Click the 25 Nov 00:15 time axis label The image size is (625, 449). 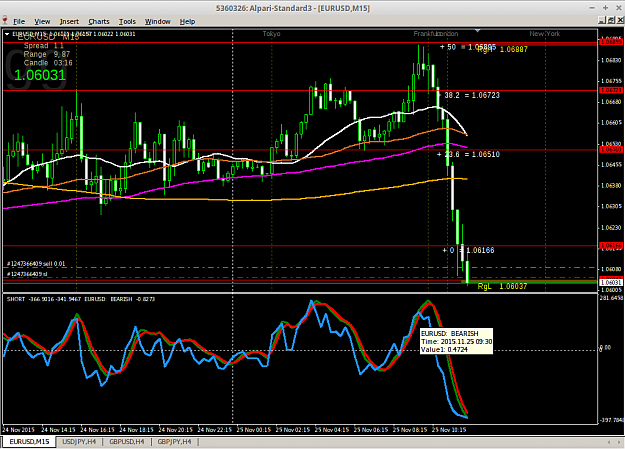point(254,430)
